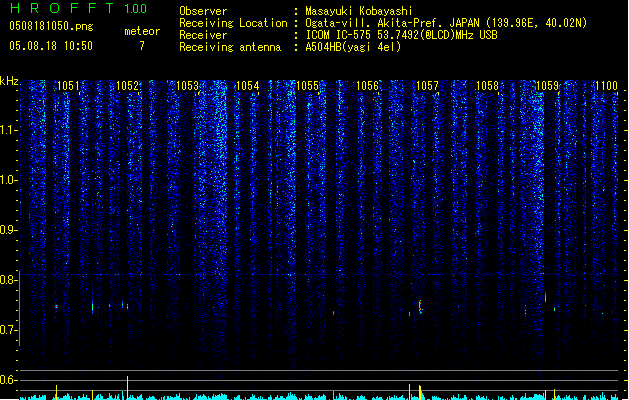629x400 pixels.
Task: Click the Observer label
Action: coord(203,11)
